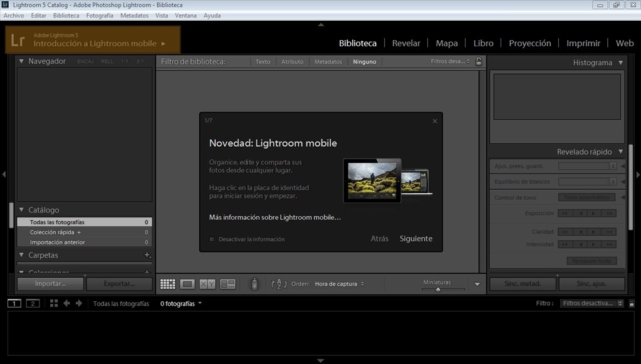641x364 pixels.
Task: Click the Lr identity plate logo
Action: click(x=18, y=41)
